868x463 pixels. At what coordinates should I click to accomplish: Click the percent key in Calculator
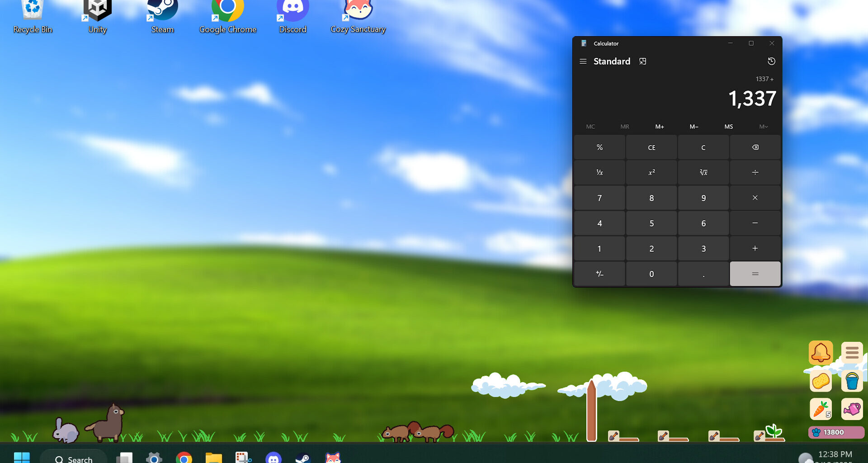point(599,147)
